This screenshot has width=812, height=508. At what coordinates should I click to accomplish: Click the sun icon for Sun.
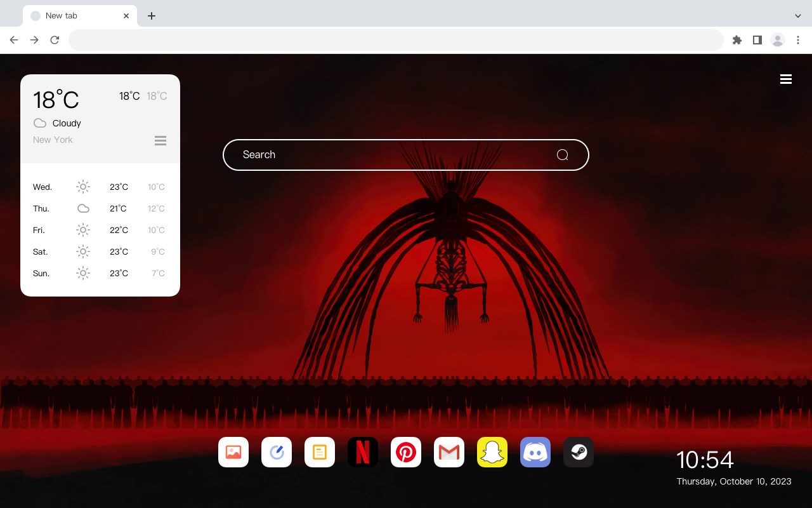coord(83,273)
